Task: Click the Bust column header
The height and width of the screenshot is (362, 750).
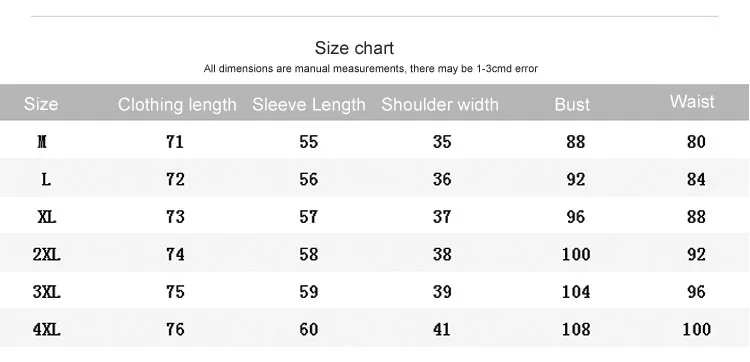Action: click(572, 105)
